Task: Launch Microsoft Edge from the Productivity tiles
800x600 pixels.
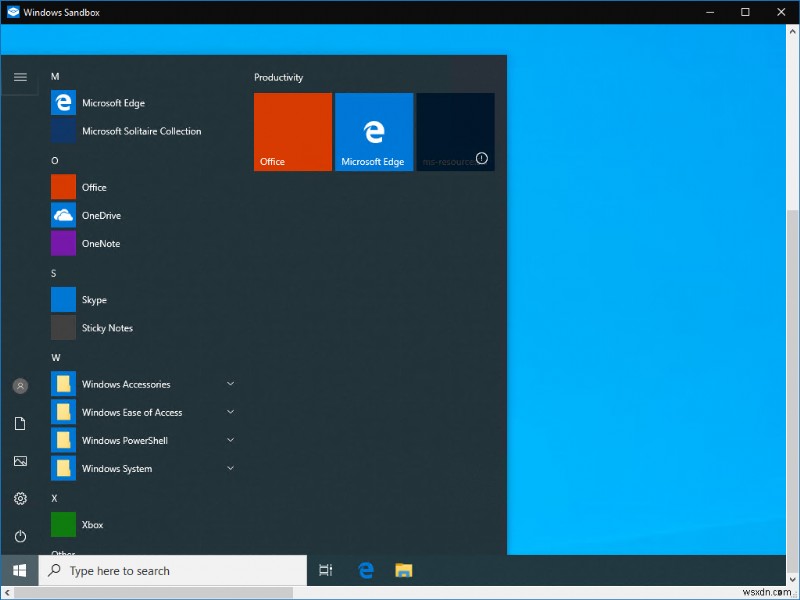Action: point(373,131)
